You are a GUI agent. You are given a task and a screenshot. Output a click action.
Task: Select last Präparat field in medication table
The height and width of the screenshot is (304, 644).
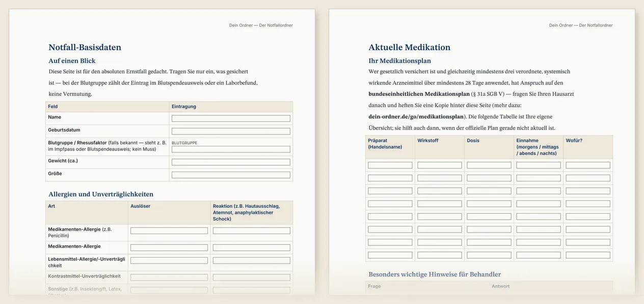tap(390, 255)
